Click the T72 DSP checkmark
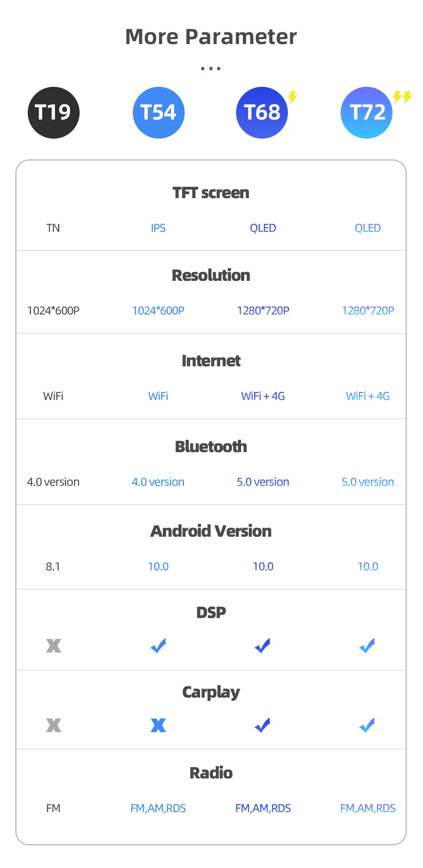This screenshot has height=868, width=423. (x=367, y=646)
